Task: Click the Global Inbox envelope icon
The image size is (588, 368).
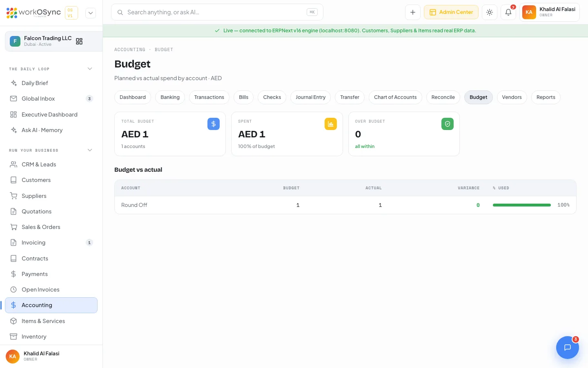Action: tap(13, 99)
